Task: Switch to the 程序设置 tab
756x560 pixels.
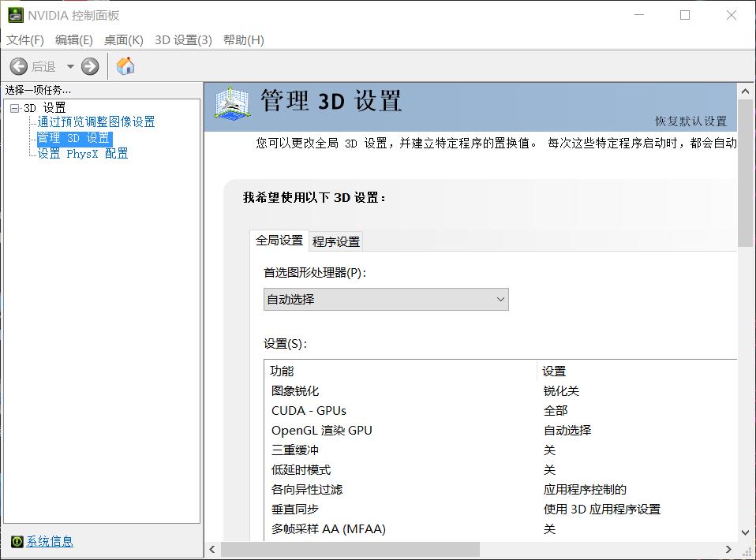Action: click(337, 241)
